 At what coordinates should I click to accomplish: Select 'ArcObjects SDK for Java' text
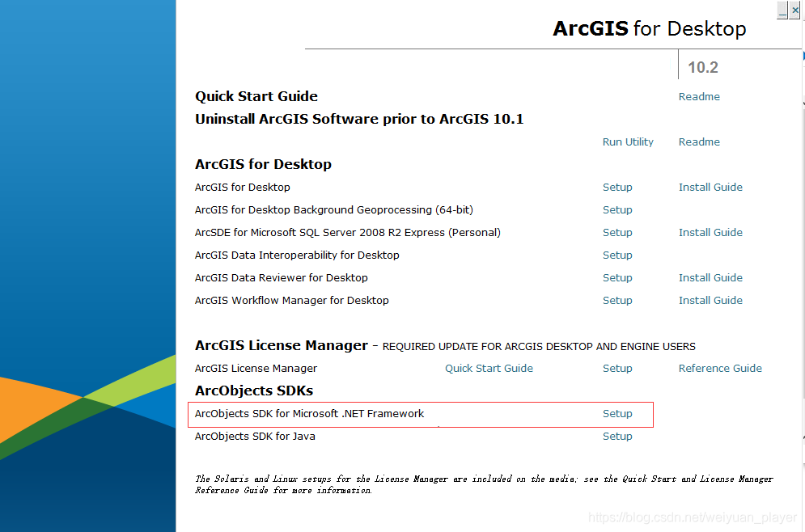click(x=255, y=436)
